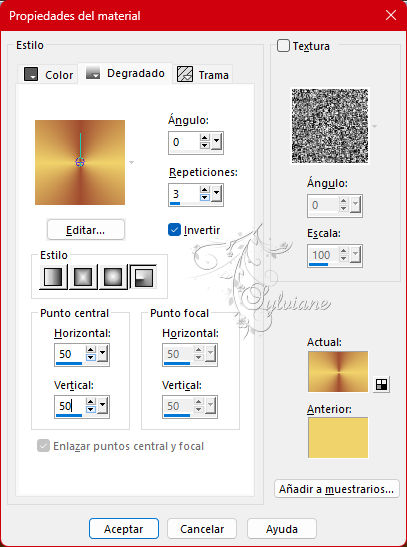Click the Degradado gradient tab icon
Viewport: 407px width, 547px height.
click(x=93, y=73)
